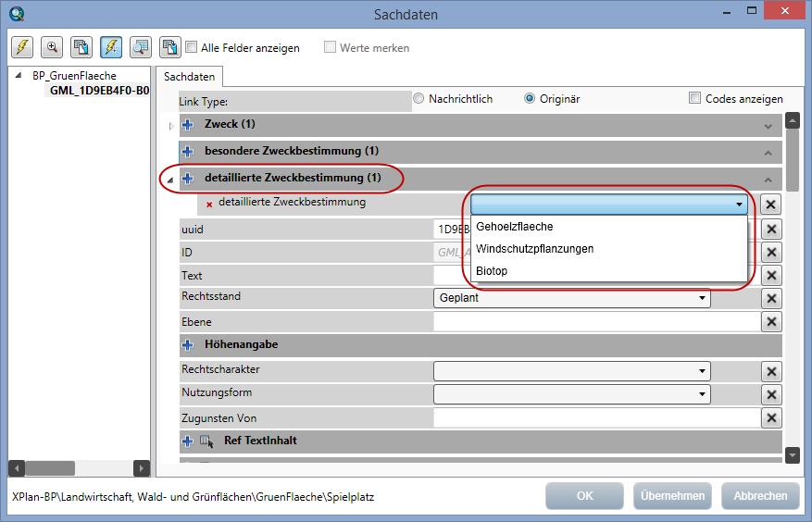
Task: Click the Werte merken checkbox
Action: pos(330,47)
